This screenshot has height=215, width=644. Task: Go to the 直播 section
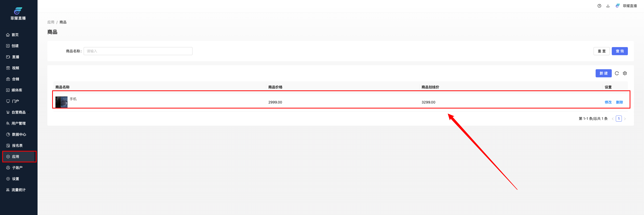[15, 57]
